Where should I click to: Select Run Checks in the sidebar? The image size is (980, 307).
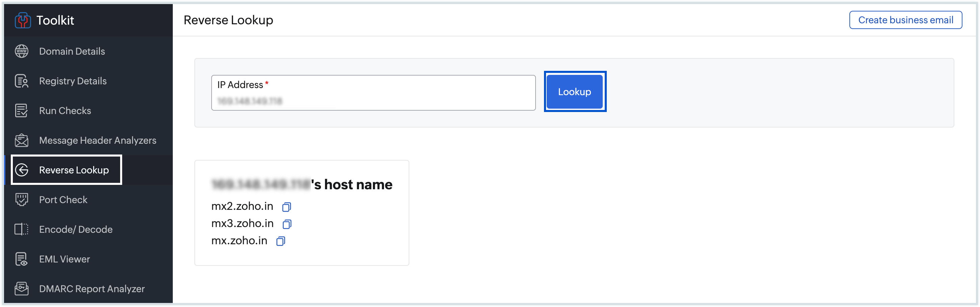[x=65, y=111]
